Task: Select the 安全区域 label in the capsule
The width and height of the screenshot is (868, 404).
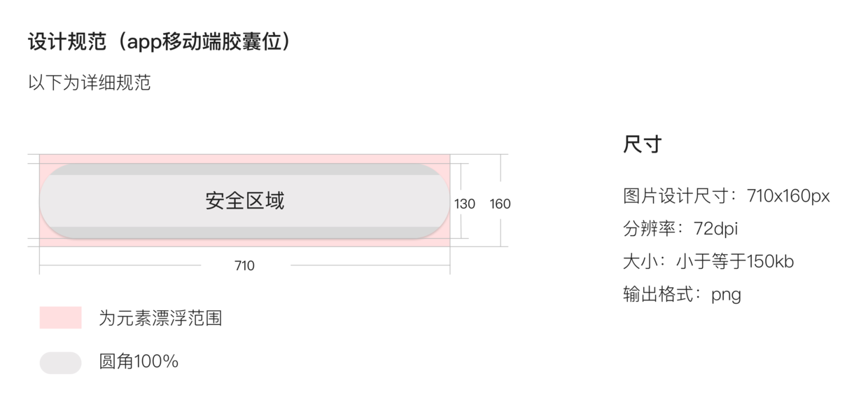Action: [x=245, y=201]
